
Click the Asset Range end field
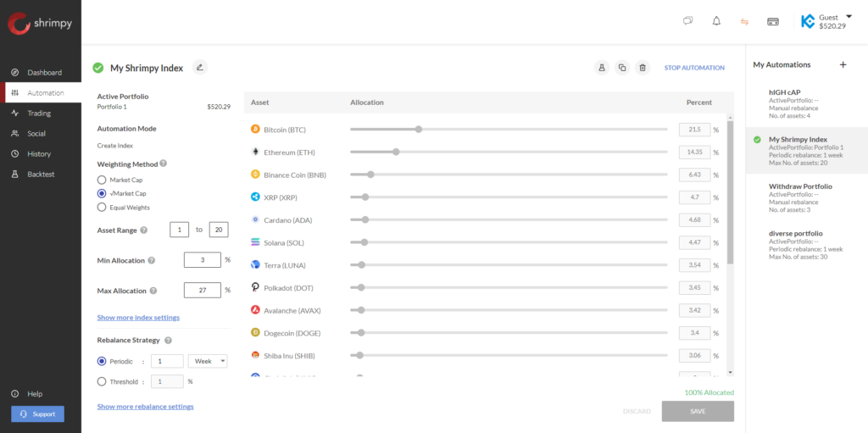point(219,230)
